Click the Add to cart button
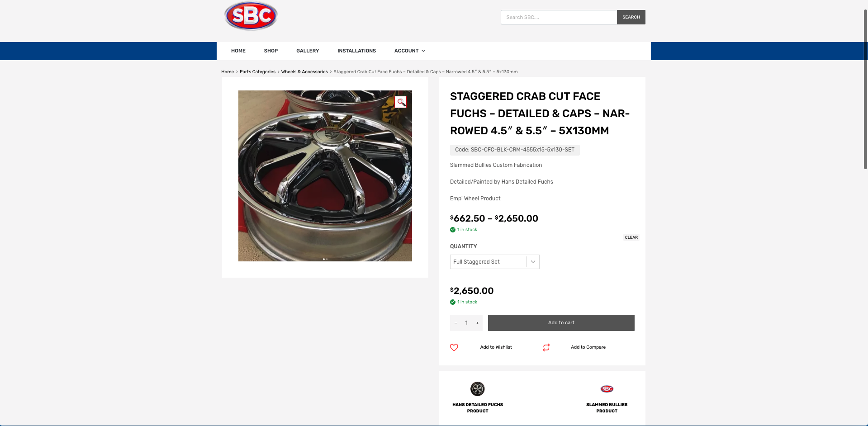The height and width of the screenshot is (426, 868). point(561,323)
